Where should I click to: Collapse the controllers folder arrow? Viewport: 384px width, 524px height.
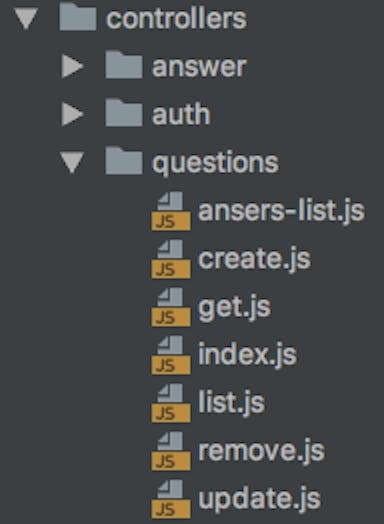tap(26, 18)
